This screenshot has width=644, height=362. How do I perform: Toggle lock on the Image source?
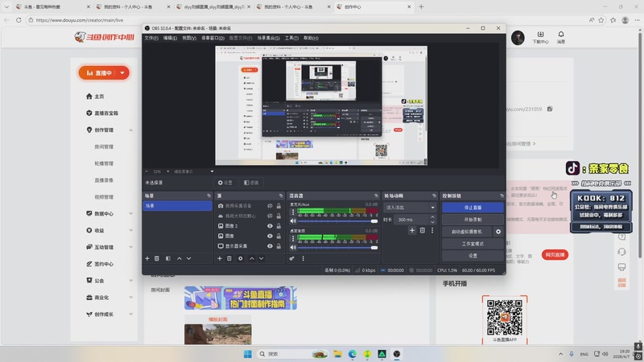click(279, 236)
